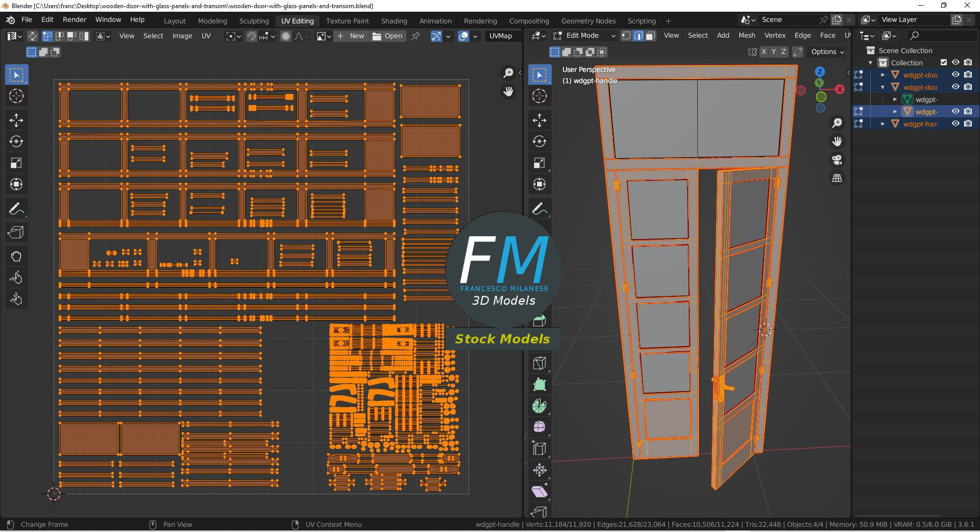The height and width of the screenshot is (532, 980).
Task: Hide Collection in viewport via eye icon
Action: pos(955,62)
